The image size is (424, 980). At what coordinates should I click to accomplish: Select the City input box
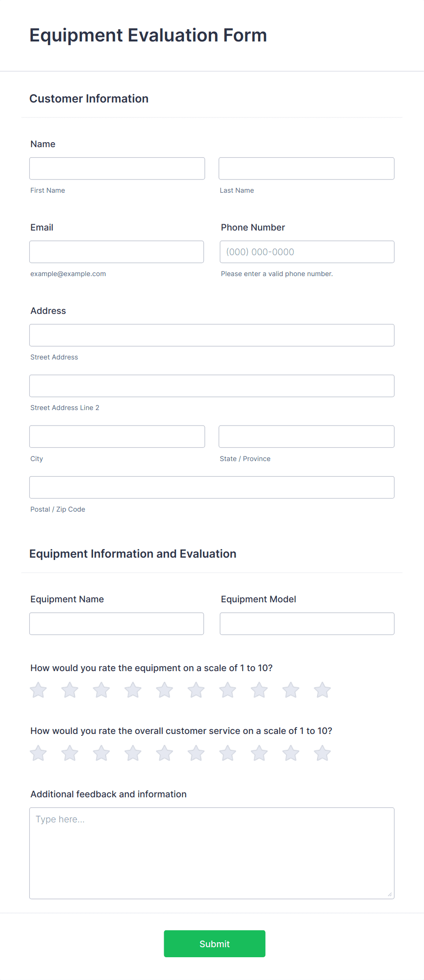click(x=117, y=436)
